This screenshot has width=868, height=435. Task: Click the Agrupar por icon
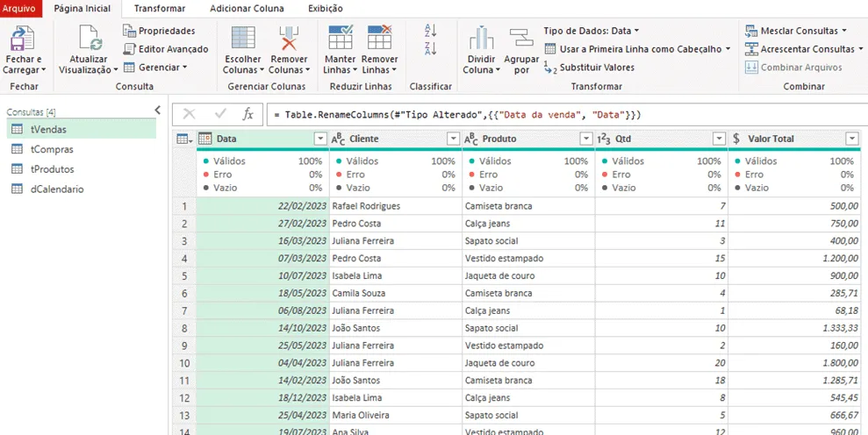(x=521, y=39)
